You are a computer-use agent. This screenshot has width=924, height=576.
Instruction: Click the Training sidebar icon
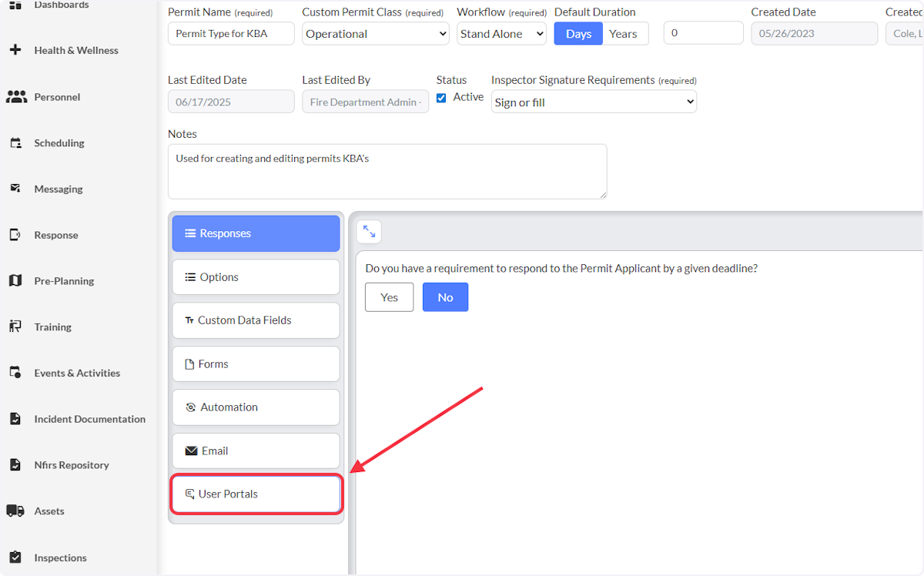[15, 327]
